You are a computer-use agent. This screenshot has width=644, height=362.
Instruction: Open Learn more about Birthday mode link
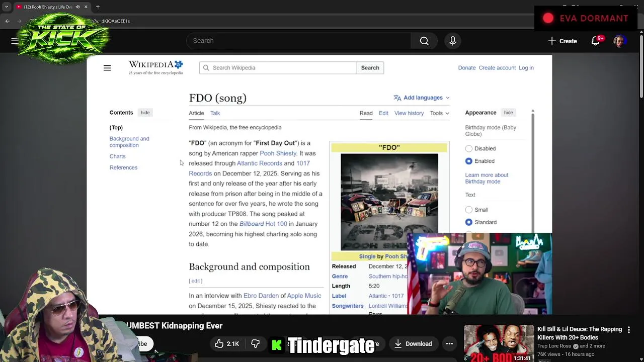click(487, 178)
